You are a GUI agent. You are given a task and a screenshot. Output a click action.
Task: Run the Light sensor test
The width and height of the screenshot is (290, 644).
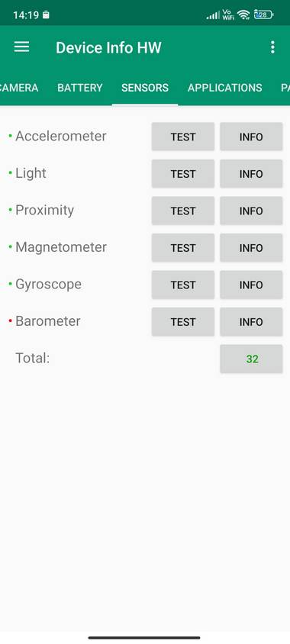click(183, 174)
